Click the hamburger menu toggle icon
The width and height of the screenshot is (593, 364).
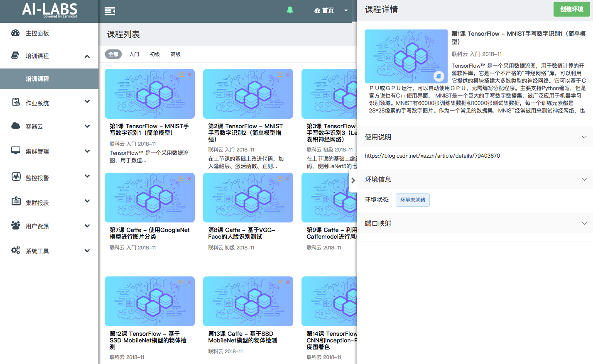pyautogui.click(x=110, y=11)
